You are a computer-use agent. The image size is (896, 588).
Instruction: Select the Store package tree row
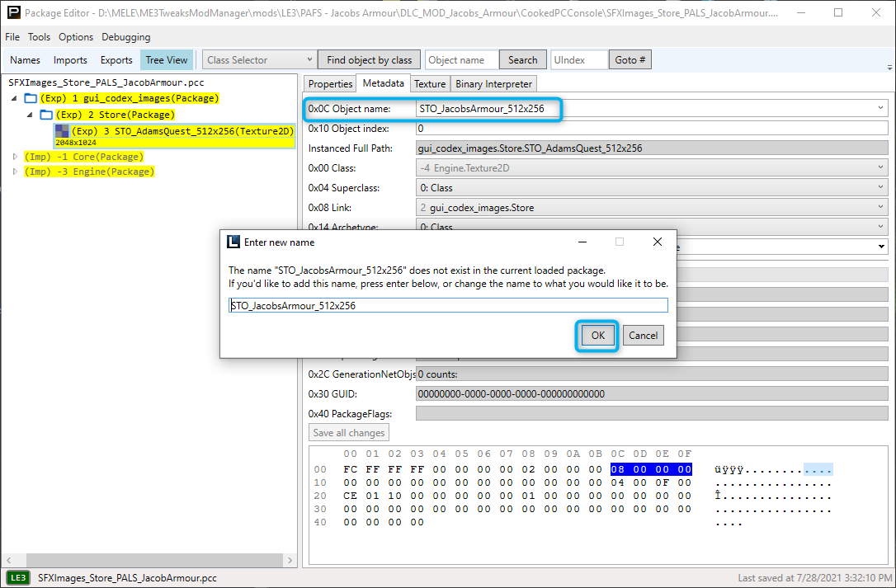[115, 115]
